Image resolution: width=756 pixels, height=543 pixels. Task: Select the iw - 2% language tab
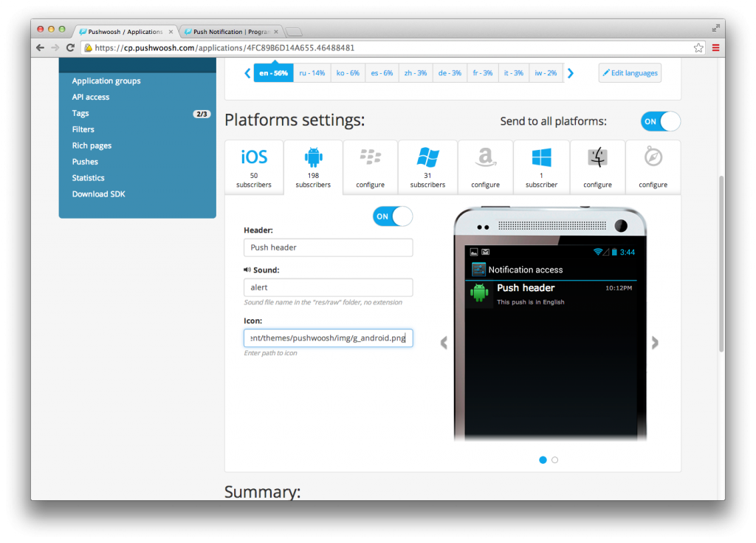pyautogui.click(x=546, y=73)
